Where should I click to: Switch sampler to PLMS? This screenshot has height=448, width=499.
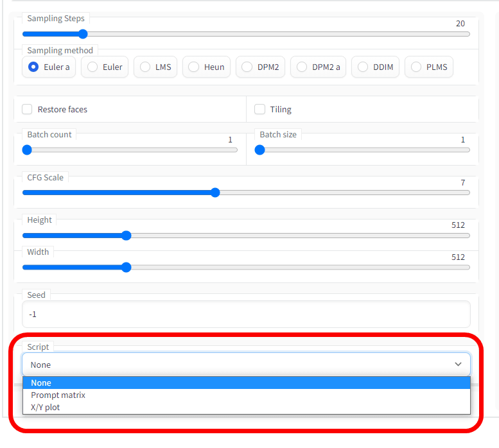(x=429, y=67)
